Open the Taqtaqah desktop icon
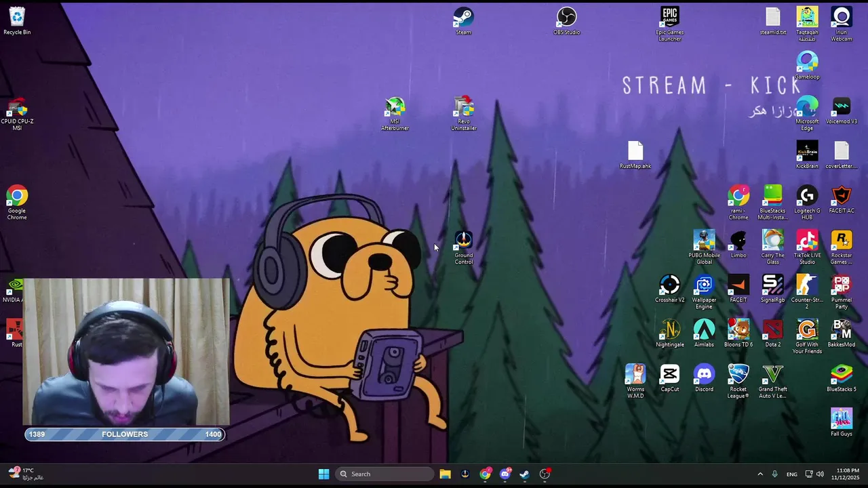Viewport: 868px width, 488px height. click(807, 24)
